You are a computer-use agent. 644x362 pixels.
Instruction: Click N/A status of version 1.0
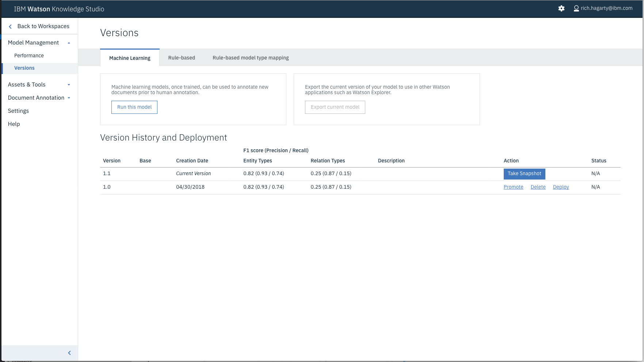(596, 187)
